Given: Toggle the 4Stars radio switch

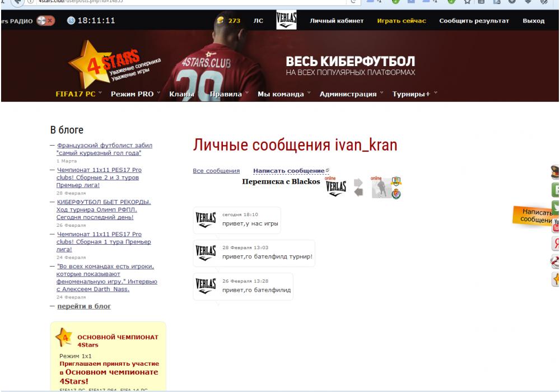Looking at the screenshot, I should tap(45, 21).
